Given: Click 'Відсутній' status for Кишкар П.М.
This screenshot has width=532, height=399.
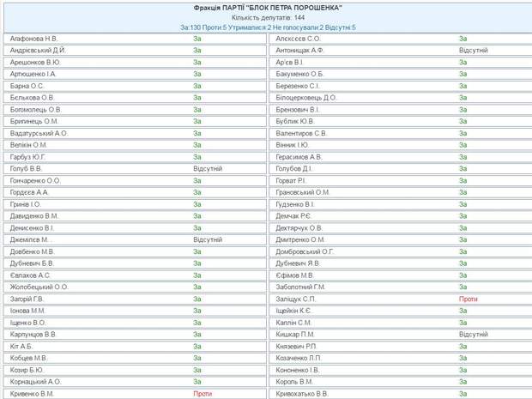Looking at the screenshot, I should tap(473, 334).
